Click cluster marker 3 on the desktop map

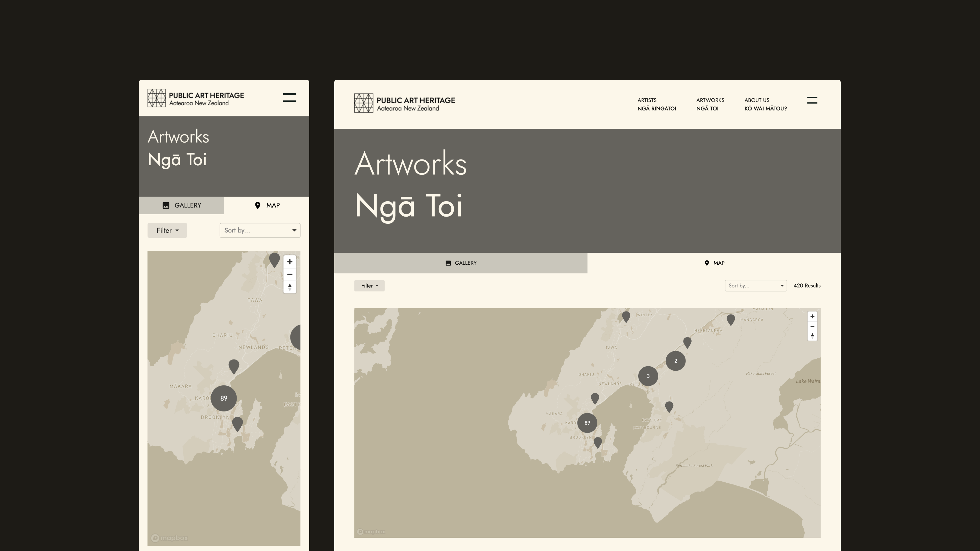pos(648,376)
